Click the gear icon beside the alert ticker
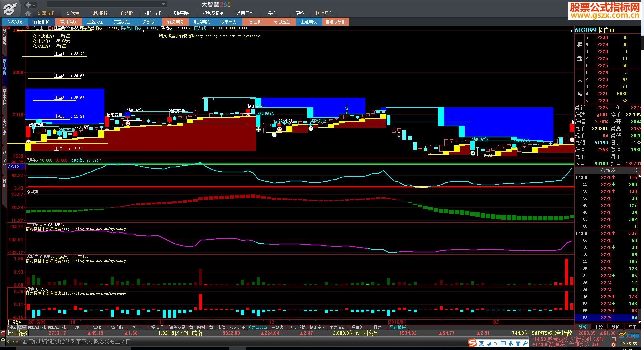This screenshot has width=644, height=350. click(x=613, y=345)
